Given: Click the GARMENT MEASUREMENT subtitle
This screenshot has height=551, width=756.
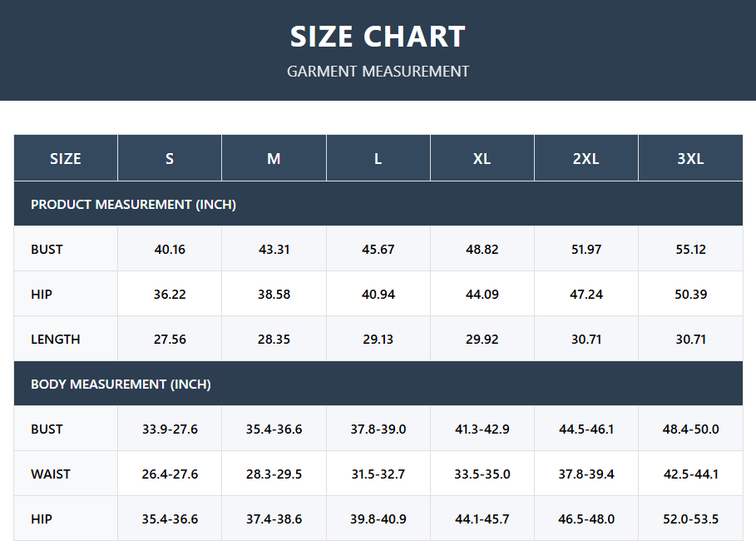Looking at the screenshot, I should point(378,72).
